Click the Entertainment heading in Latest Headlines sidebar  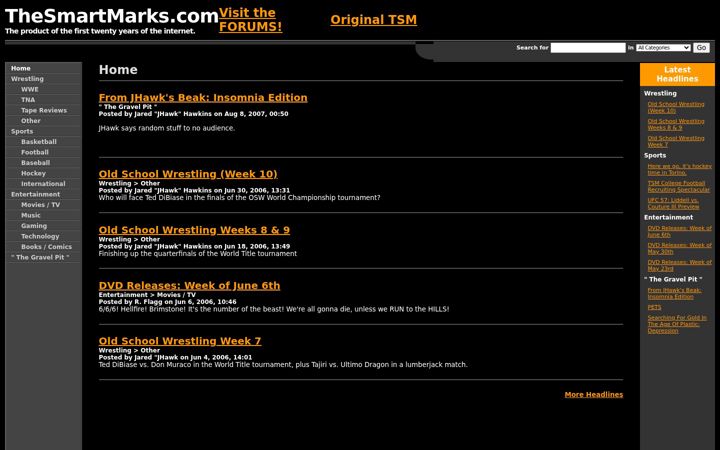[x=669, y=217]
